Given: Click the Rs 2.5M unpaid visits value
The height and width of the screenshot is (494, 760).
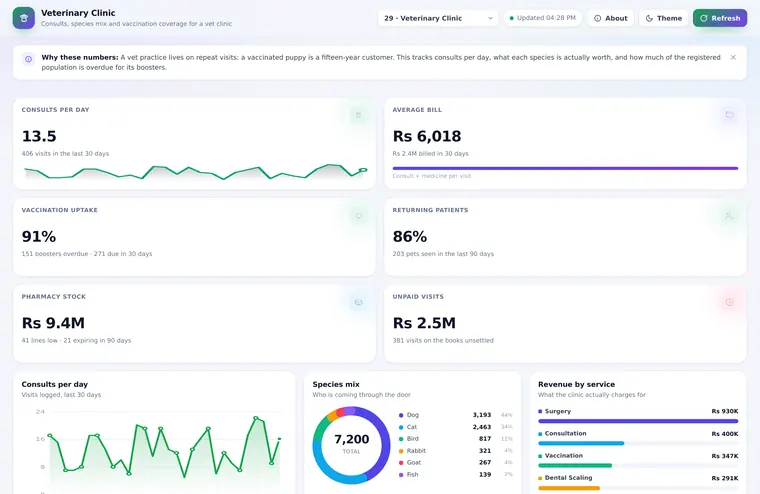Looking at the screenshot, I should click(424, 323).
